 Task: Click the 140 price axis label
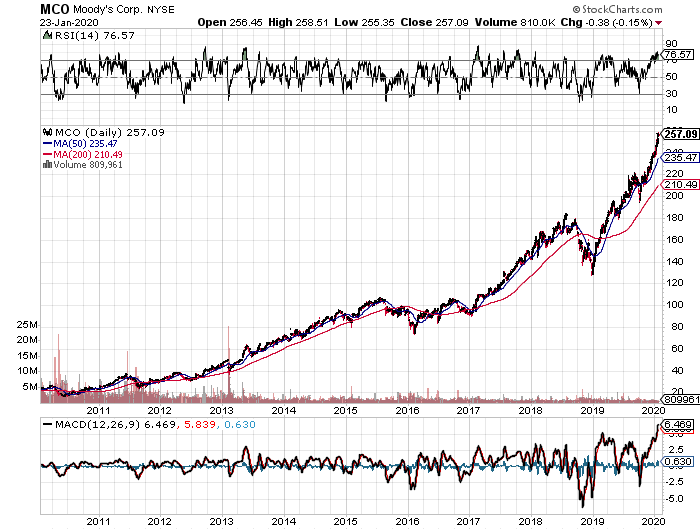click(x=674, y=261)
